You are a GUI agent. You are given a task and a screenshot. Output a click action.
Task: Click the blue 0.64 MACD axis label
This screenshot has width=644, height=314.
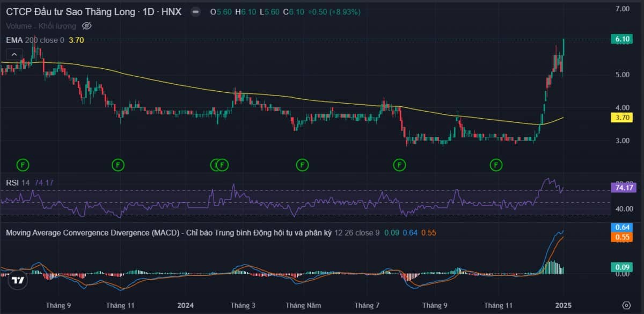(x=623, y=228)
